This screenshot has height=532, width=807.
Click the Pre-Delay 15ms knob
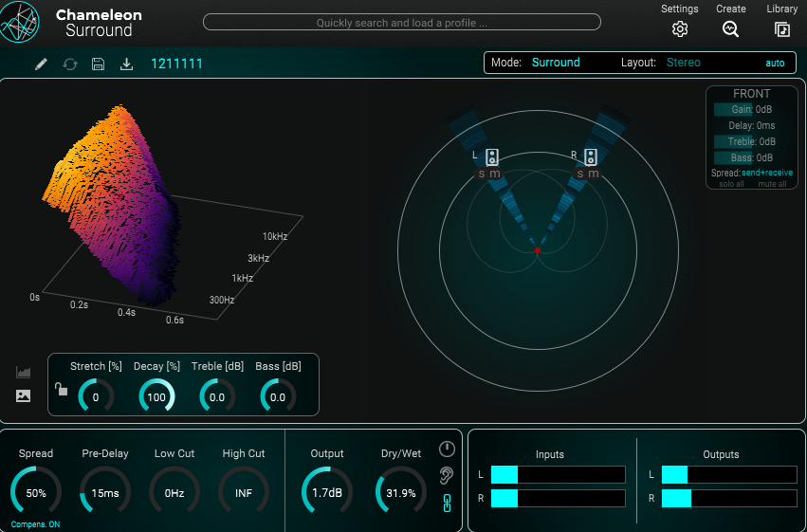[x=105, y=492]
